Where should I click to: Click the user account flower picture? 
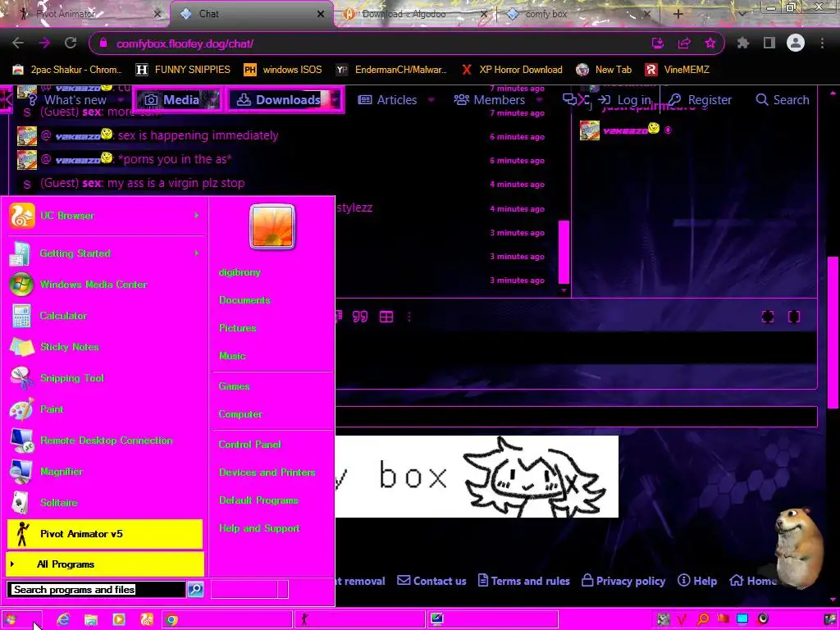[272, 226]
